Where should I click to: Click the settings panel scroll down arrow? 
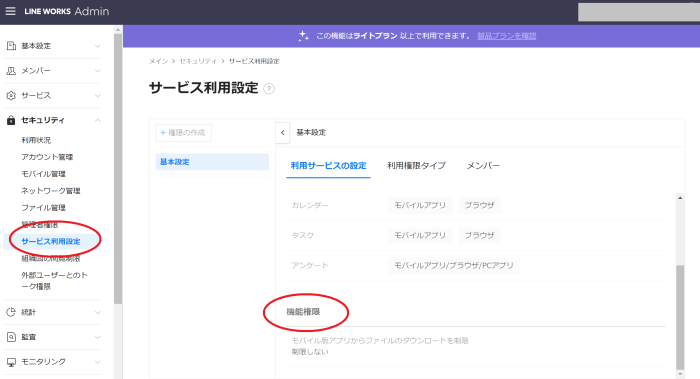point(680,374)
